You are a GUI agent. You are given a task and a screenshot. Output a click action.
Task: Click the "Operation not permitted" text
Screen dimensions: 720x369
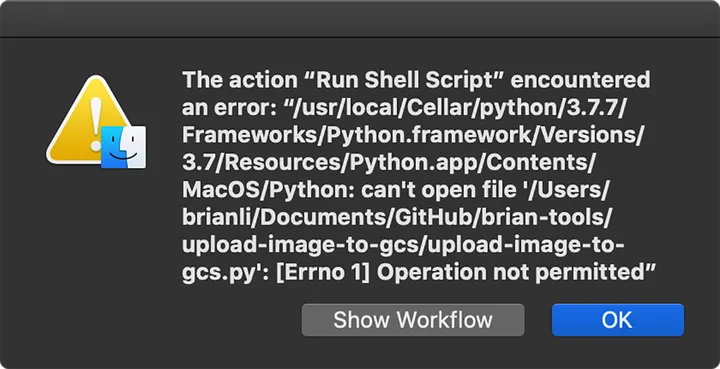click(515, 273)
